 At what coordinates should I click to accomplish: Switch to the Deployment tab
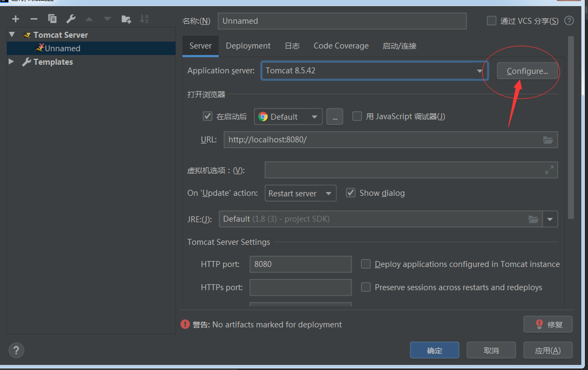[248, 46]
